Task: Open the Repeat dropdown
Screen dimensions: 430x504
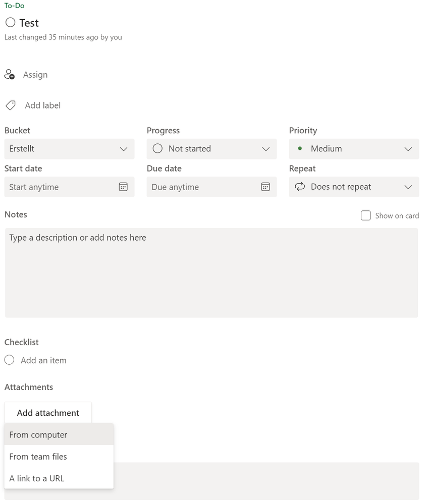Action: click(354, 187)
